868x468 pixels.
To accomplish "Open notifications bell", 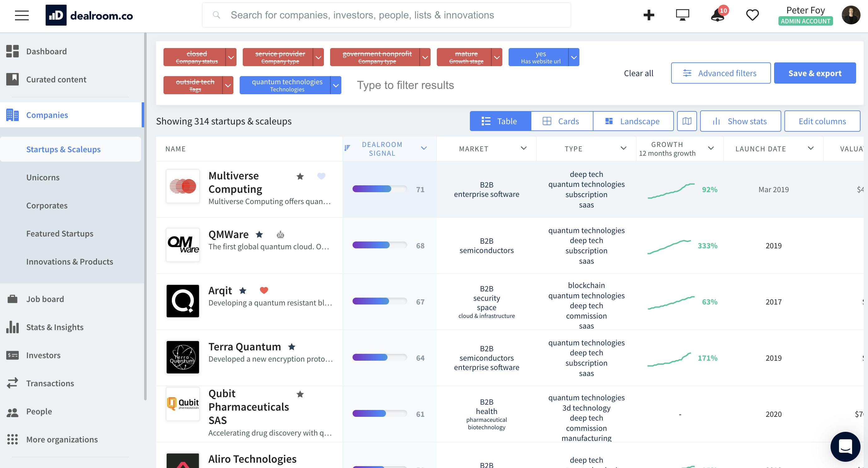I will coord(718,15).
